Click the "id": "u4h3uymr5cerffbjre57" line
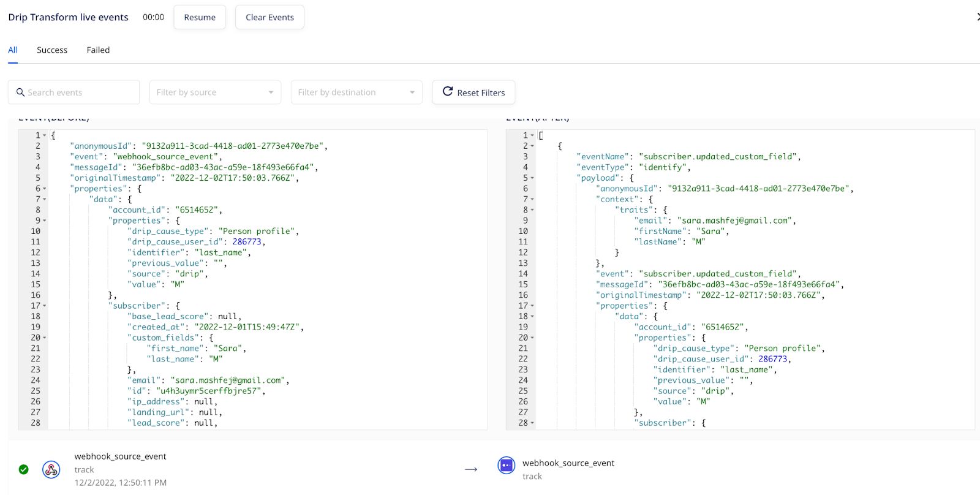 tap(197, 391)
